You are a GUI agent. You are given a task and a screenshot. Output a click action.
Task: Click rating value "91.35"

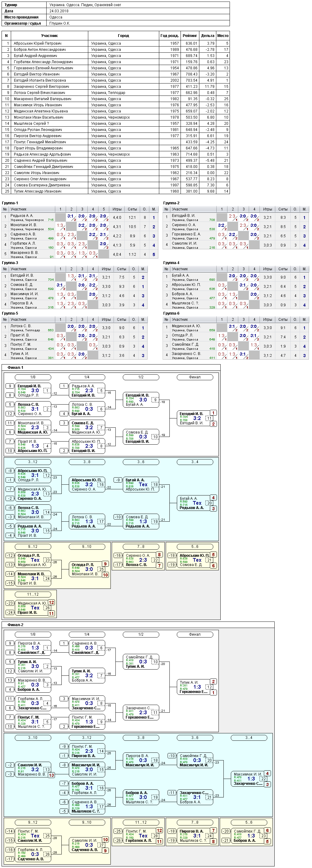[x=193, y=99]
